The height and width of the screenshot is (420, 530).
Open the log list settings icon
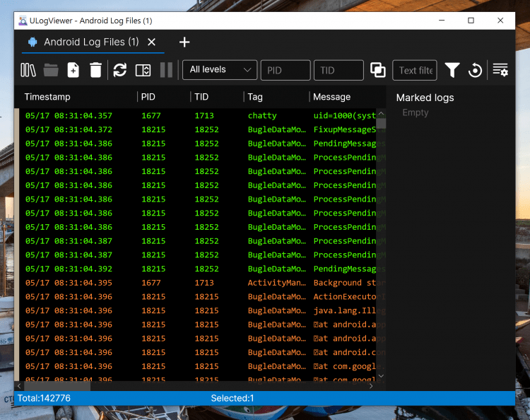click(500, 69)
